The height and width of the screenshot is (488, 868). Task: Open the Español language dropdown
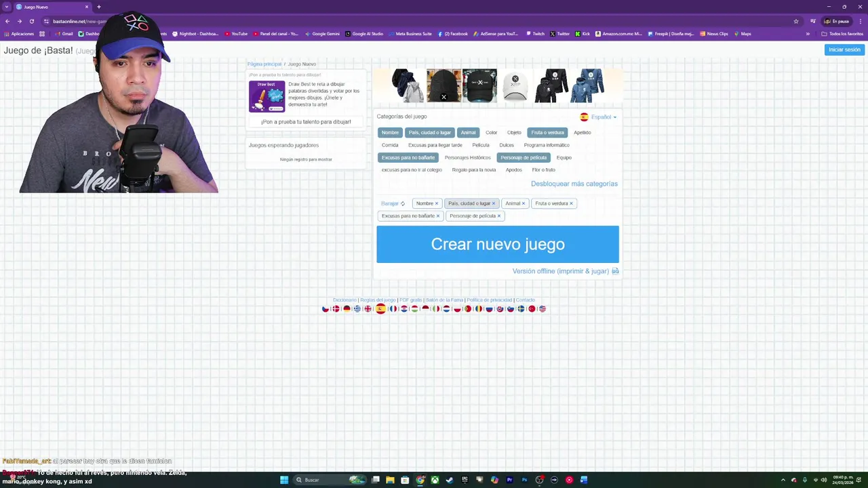click(x=598, y=117)
